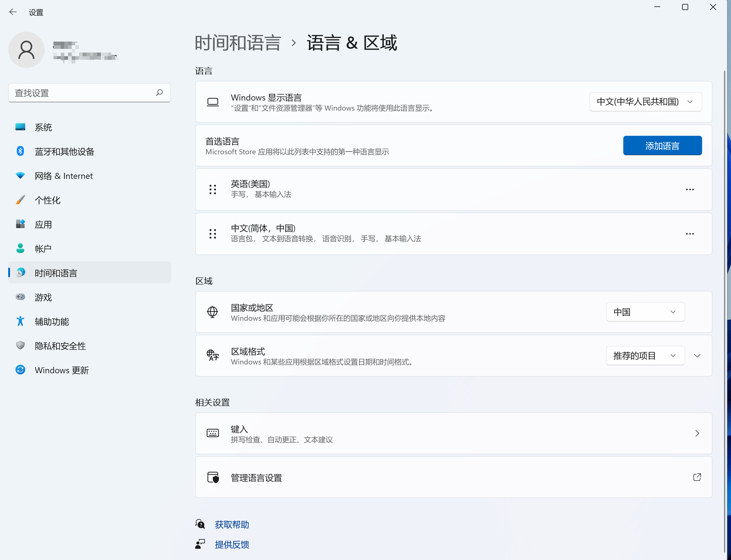The width and height of the screenshot is (731, 560).
Task: Click the 时间和语言 clock globe icon
Action: tap(20, 273)
